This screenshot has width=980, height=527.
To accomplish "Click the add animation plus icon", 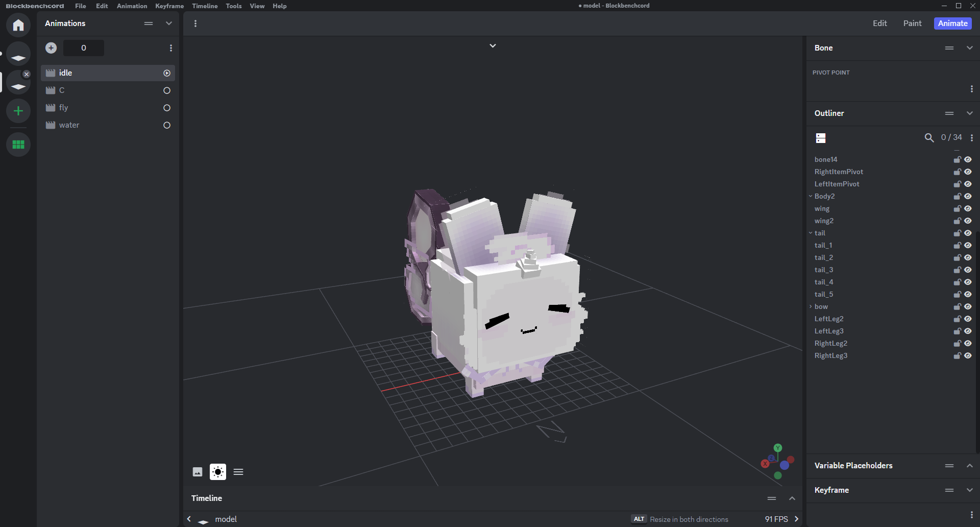I will (x=51, y=48).
